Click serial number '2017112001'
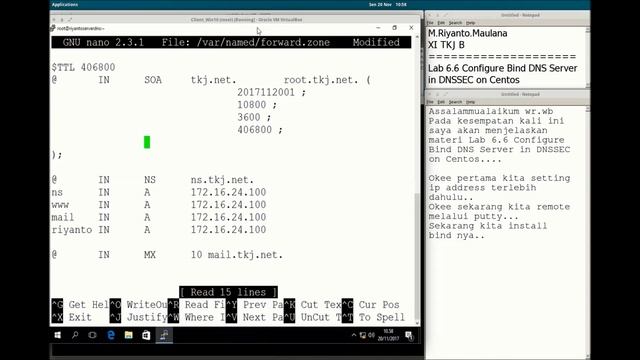Viewport: 640px width, 360px height. 266,92
